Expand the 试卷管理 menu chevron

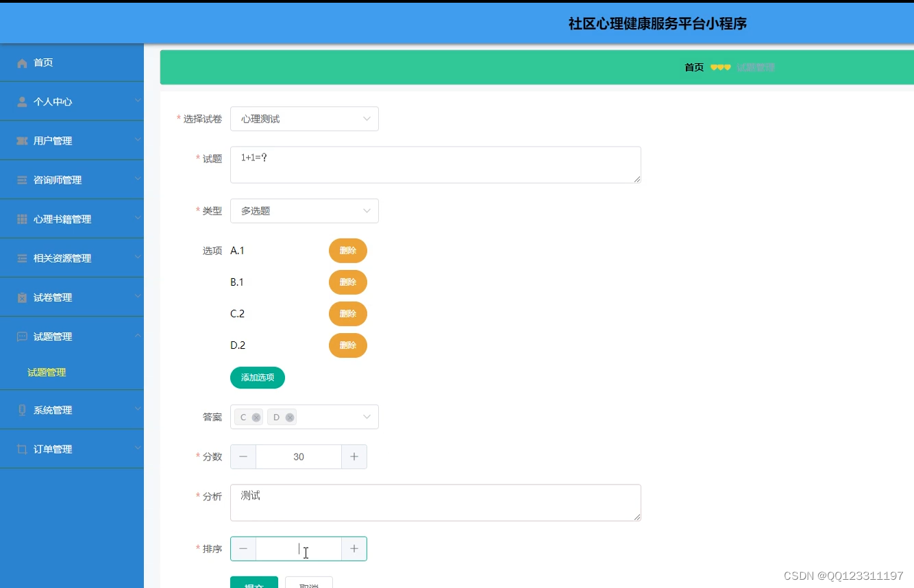pyautogui.click(x=138, y=296)
